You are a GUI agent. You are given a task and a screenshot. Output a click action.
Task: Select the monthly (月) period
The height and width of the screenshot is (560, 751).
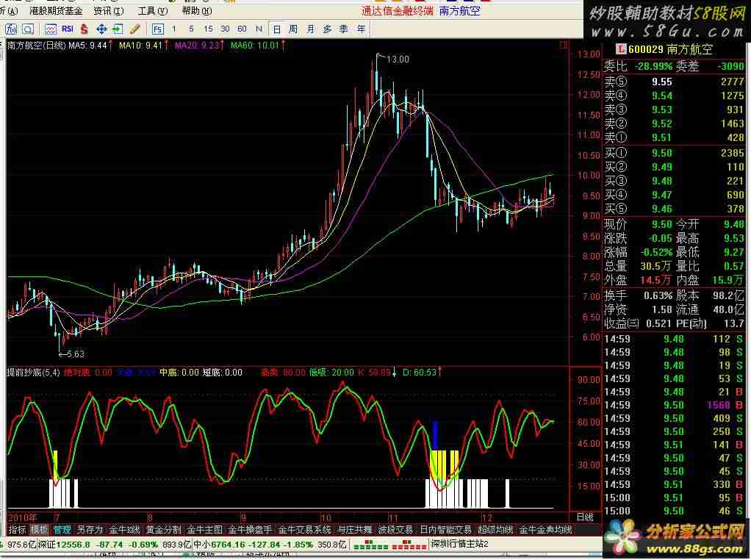pyautogui.click(x=310, y=29)
